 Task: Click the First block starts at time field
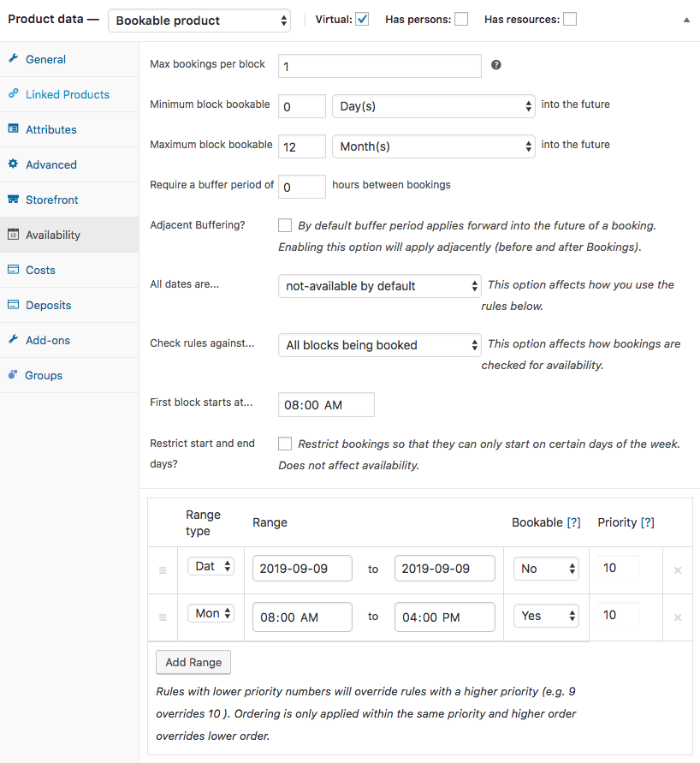click(326, 404)
